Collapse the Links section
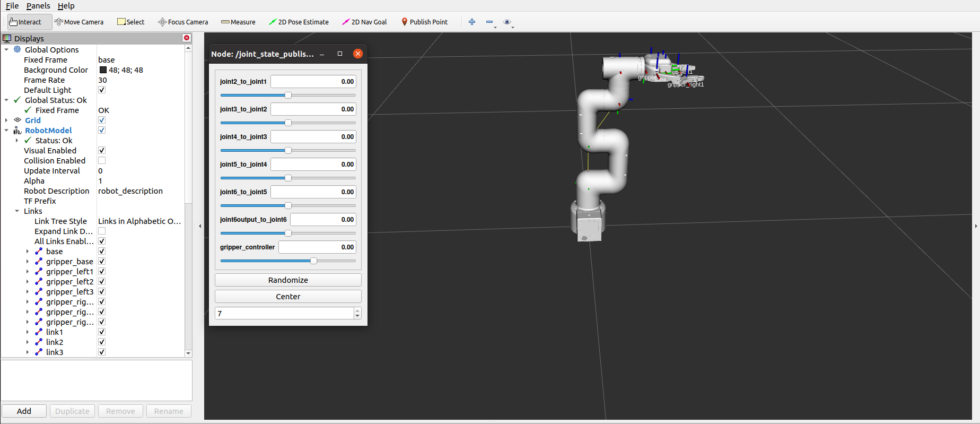 (x=17, y=211)
